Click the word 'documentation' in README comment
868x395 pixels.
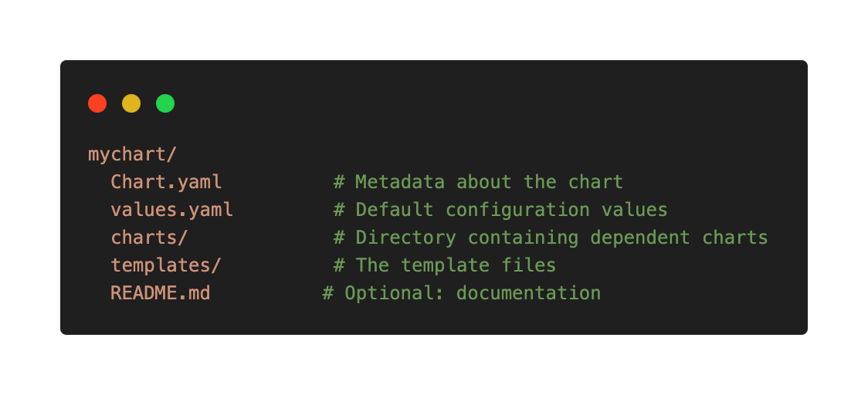click(x=529, y=292)
